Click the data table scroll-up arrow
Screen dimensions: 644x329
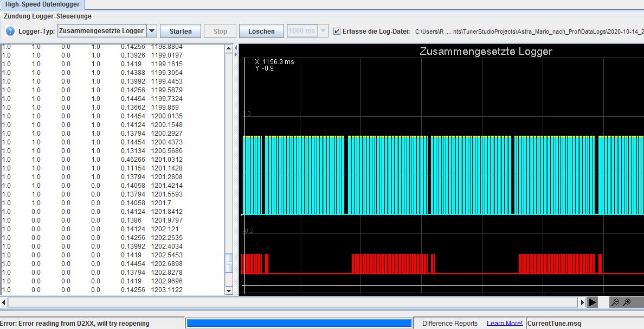[229, 49]
